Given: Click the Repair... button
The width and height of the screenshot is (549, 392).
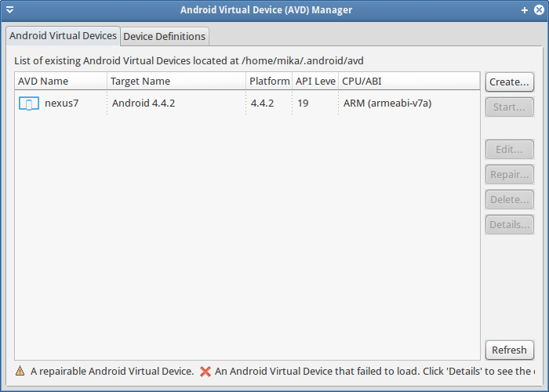Looking at the screenshot, I should click(509, 174).
